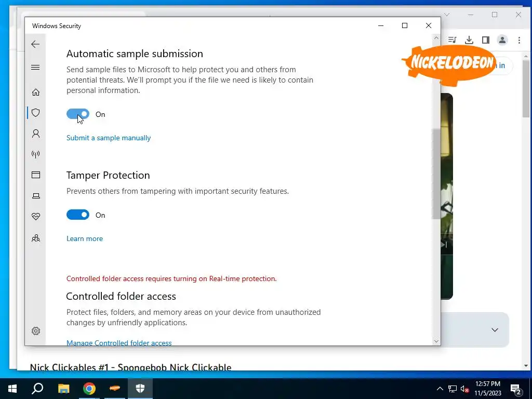Open Chrome profile avatar
This screenshot has height=399, width=532.
[502, 40]
